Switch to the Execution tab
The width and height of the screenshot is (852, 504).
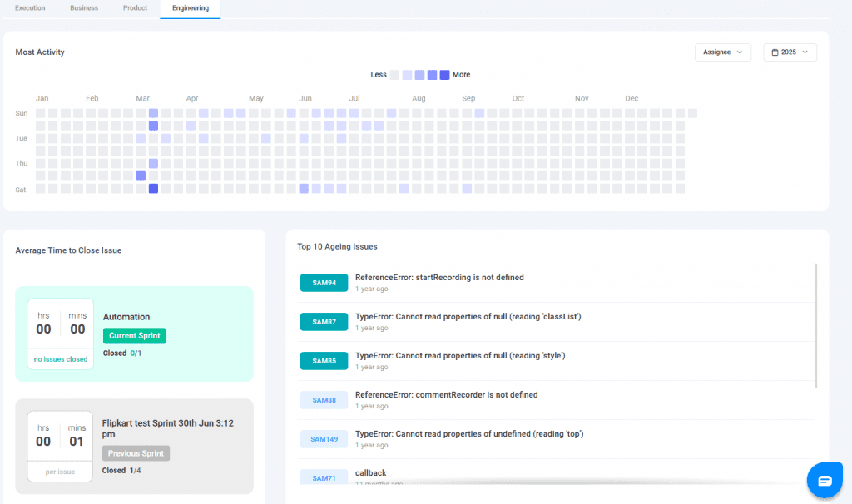30,8
